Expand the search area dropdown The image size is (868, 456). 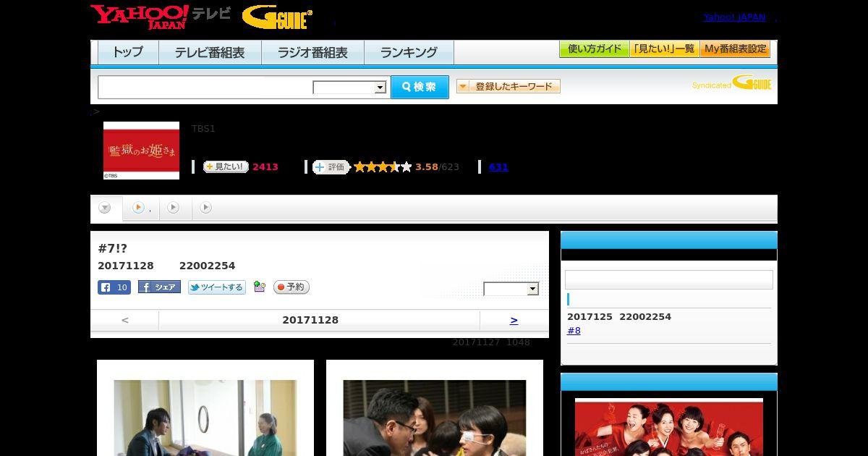pos(350,88)
